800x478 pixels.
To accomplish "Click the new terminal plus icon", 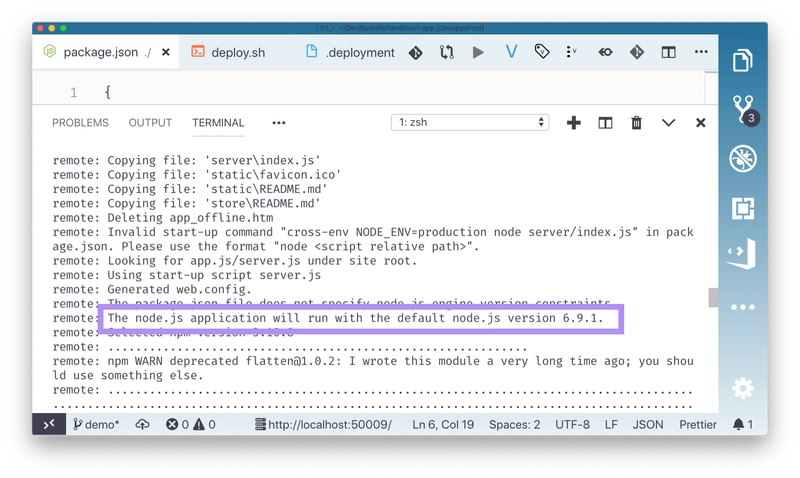I will 574,123.
